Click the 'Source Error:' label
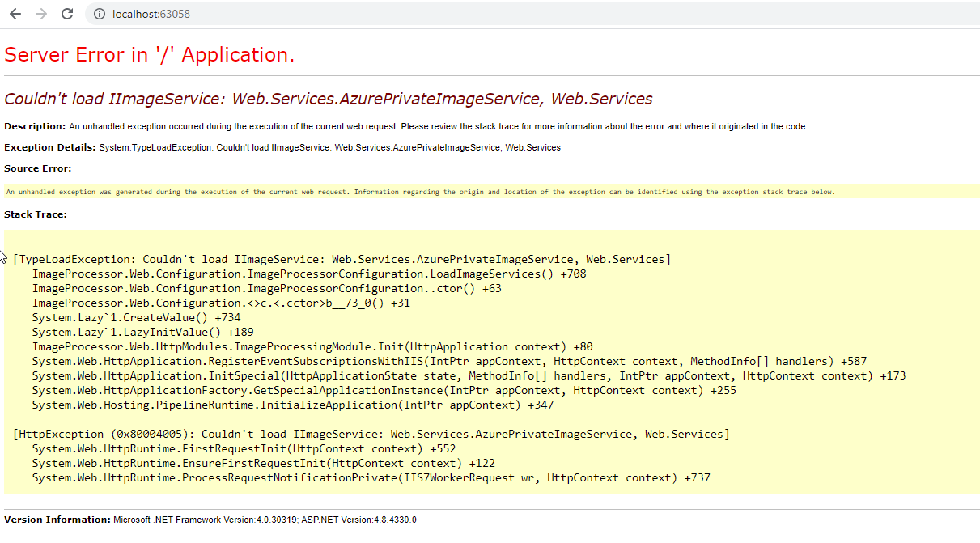Viewport: 980px width, 543px height. (38, 168)
